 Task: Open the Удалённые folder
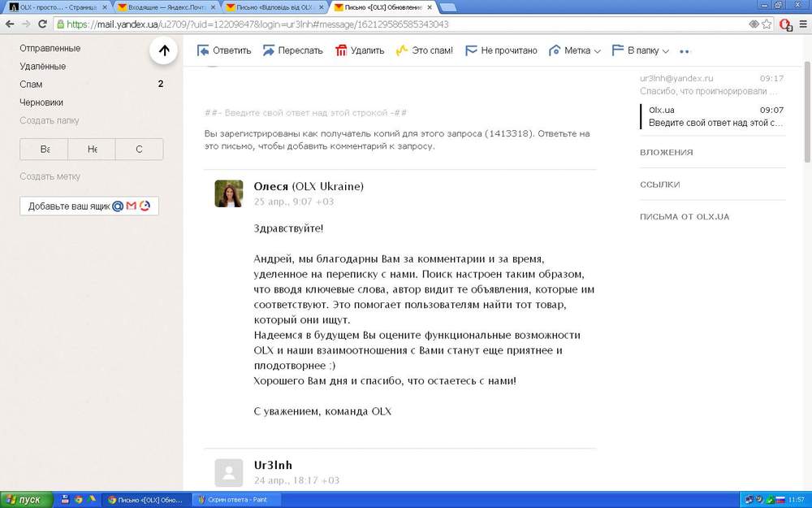[x=42, y=67]
